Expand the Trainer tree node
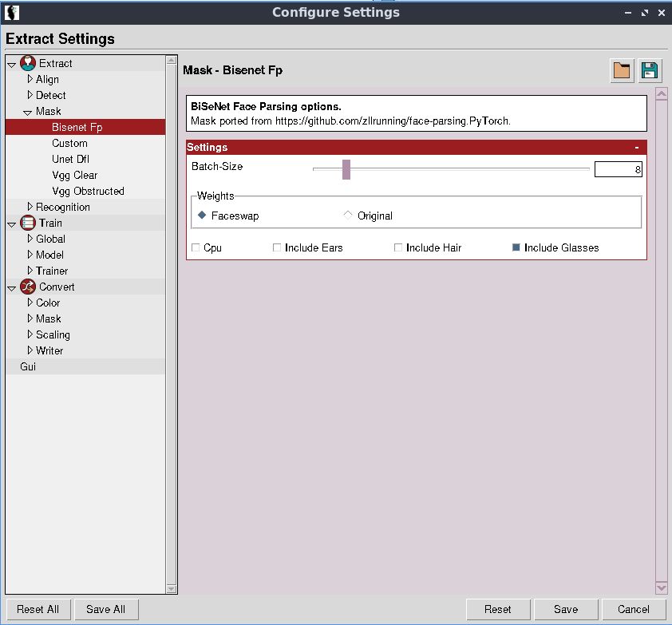Viewport: 672px width, 625px height. coord(30,271)
